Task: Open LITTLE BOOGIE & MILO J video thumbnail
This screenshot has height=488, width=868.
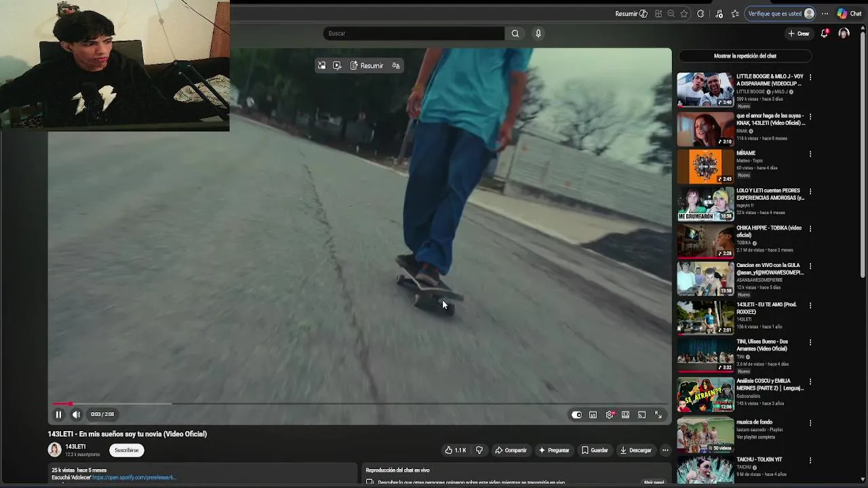Action: (705, 89)
